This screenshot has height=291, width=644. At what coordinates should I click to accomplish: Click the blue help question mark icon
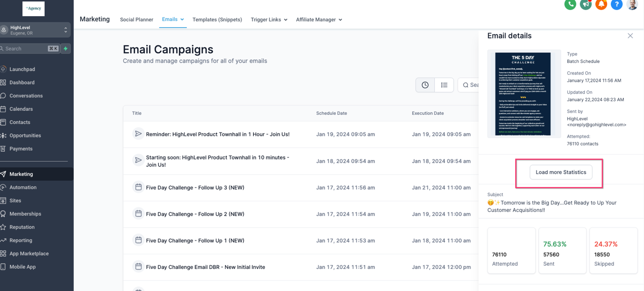pos(617,4)
